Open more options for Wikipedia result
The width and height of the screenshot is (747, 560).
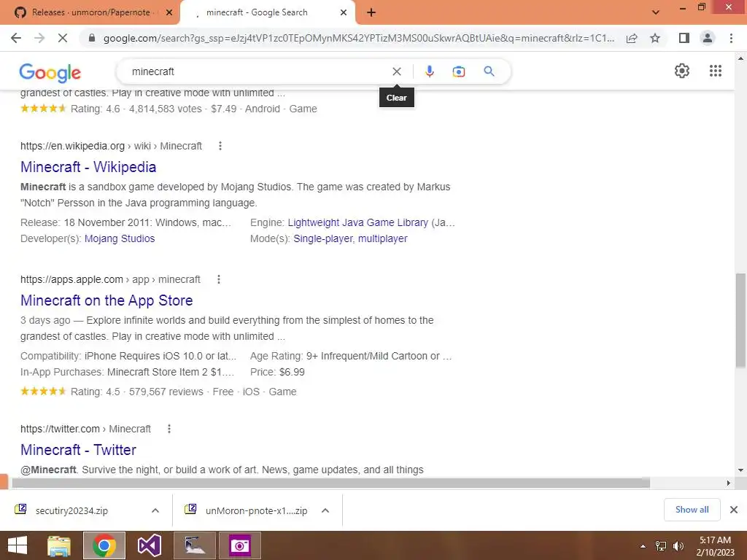tap(220, 146)
